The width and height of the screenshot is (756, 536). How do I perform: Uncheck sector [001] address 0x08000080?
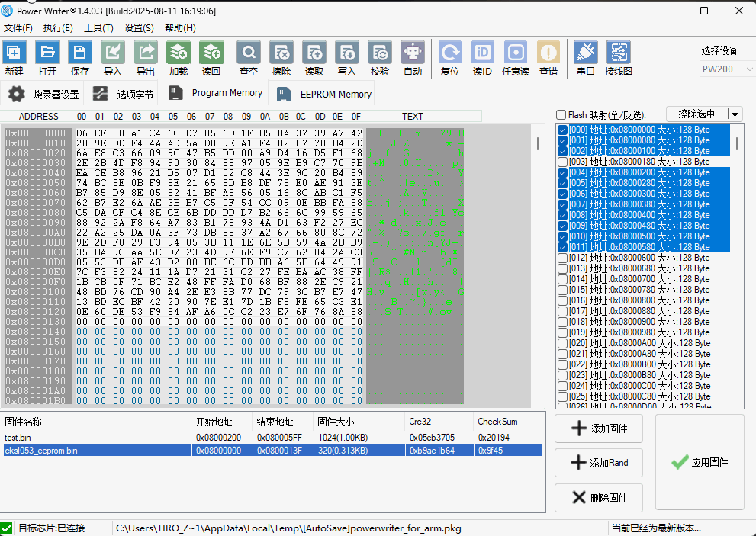click(562, 140)
